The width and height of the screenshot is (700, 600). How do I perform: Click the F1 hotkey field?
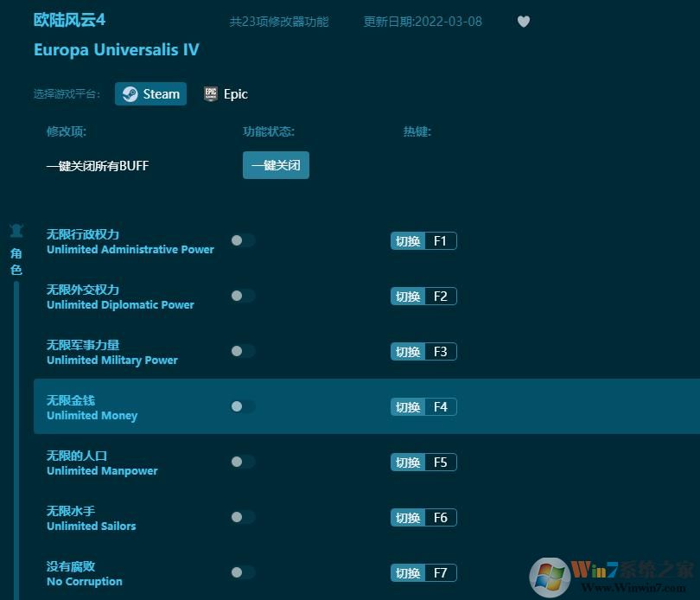tap(441, 241)
